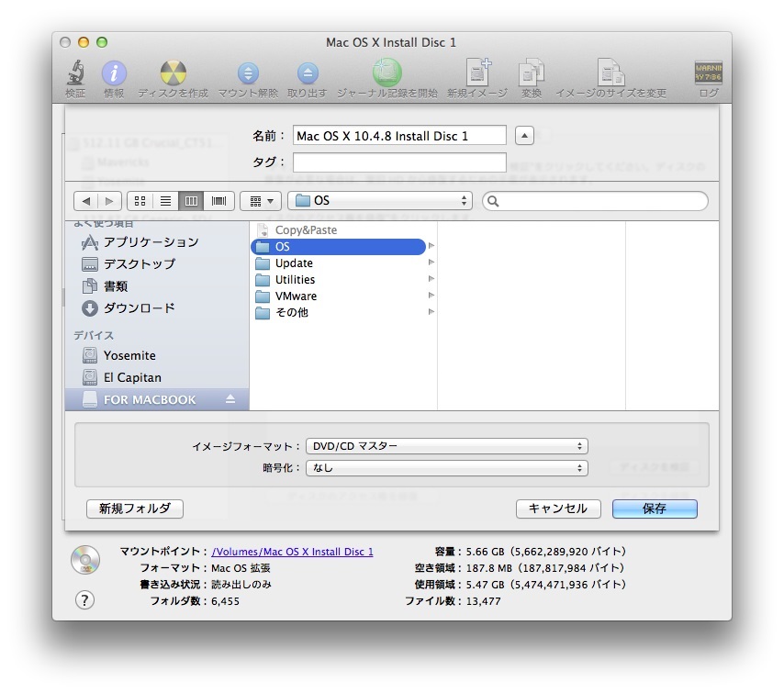Click the DVD disc icon at bottom
Image resolution: width=784 pixels, height=693 pixels.
[x=85, y=560]
